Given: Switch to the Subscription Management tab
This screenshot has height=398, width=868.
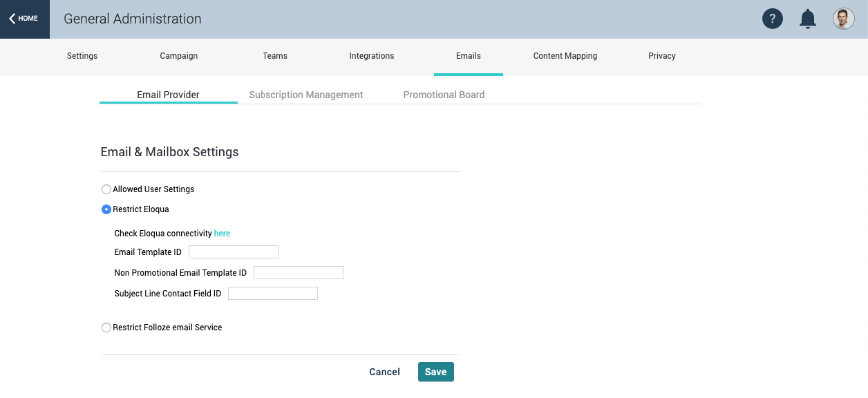Looking at the screenshot, I should pos(305,94).
